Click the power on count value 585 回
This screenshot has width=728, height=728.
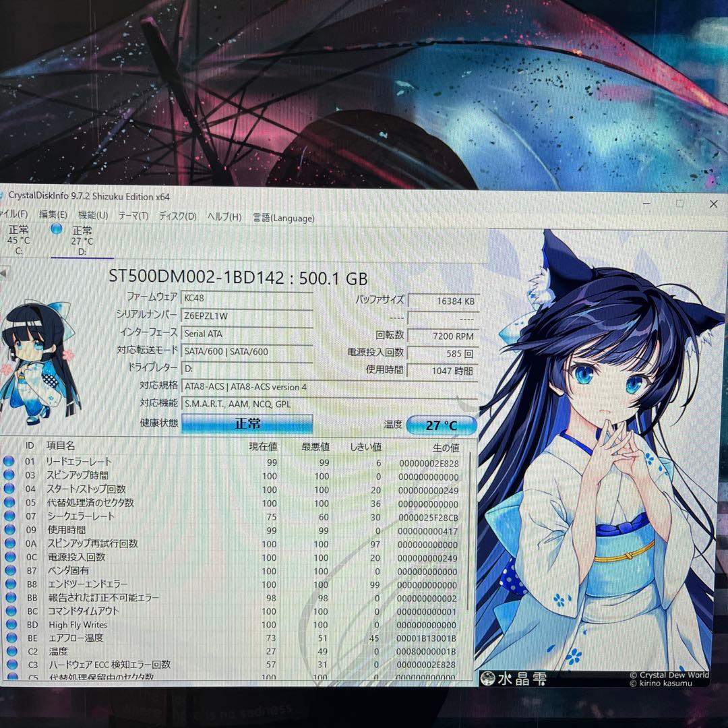click(443, 353)
